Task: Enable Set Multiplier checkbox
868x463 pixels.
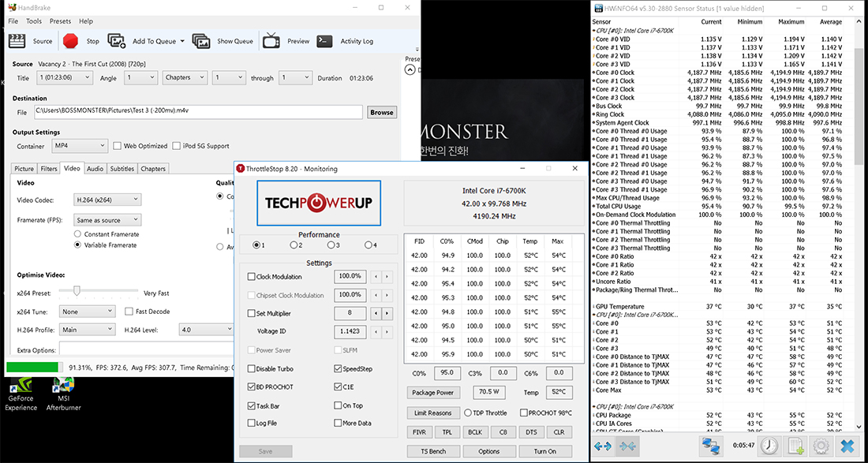Action: tap(252, 314)
